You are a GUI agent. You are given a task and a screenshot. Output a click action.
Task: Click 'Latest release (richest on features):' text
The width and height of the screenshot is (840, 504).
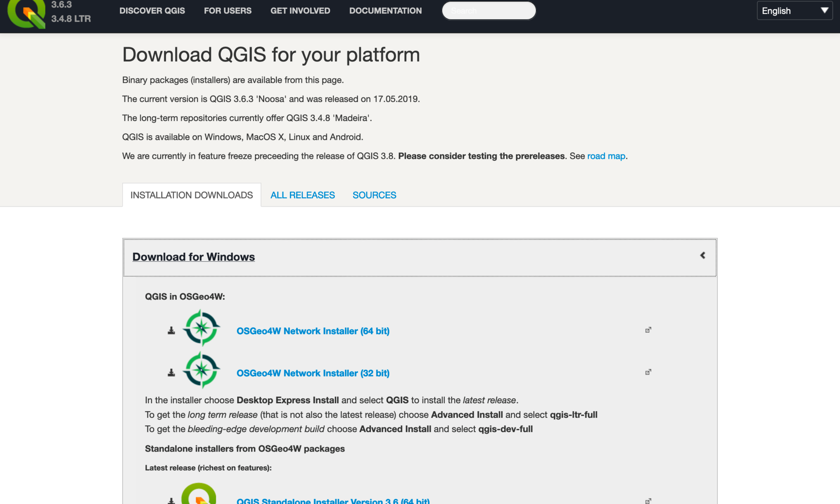[x=208, y=468]
